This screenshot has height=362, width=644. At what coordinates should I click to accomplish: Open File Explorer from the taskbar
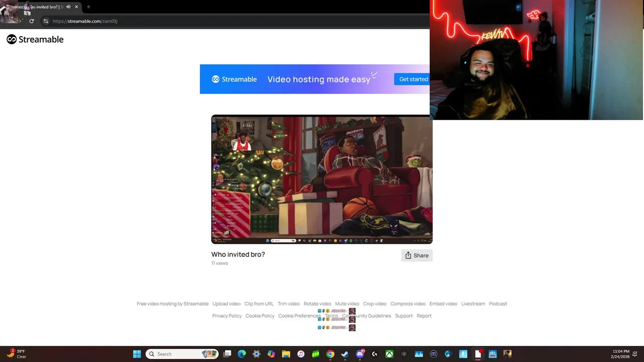(286, 354)
